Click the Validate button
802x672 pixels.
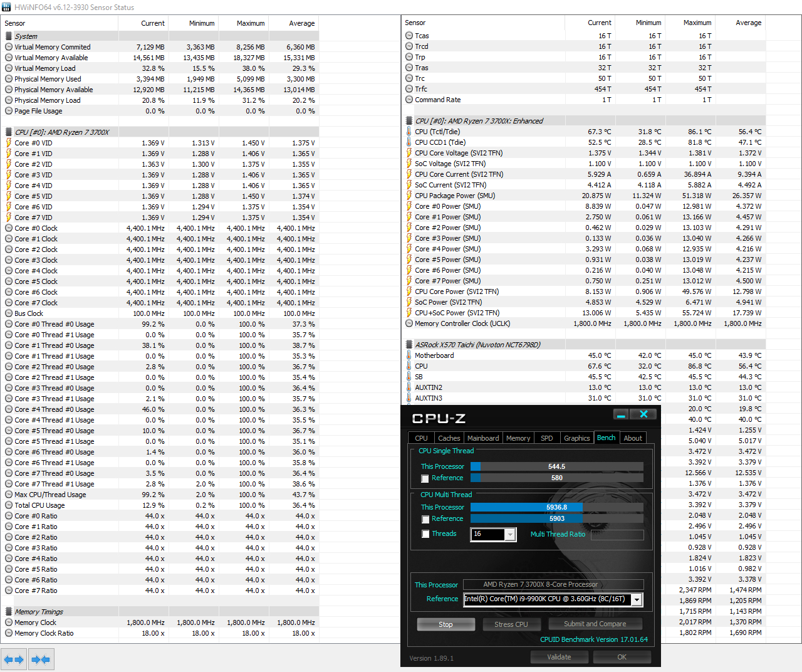point(559,657)
